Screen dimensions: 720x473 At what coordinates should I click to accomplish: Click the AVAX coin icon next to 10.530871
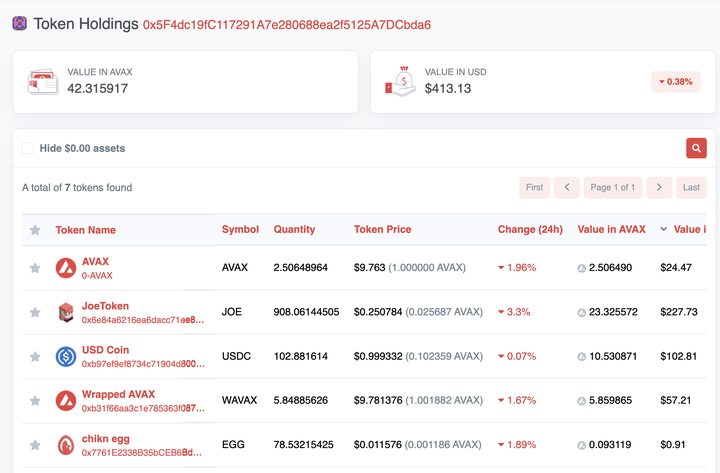click(581, 357)
